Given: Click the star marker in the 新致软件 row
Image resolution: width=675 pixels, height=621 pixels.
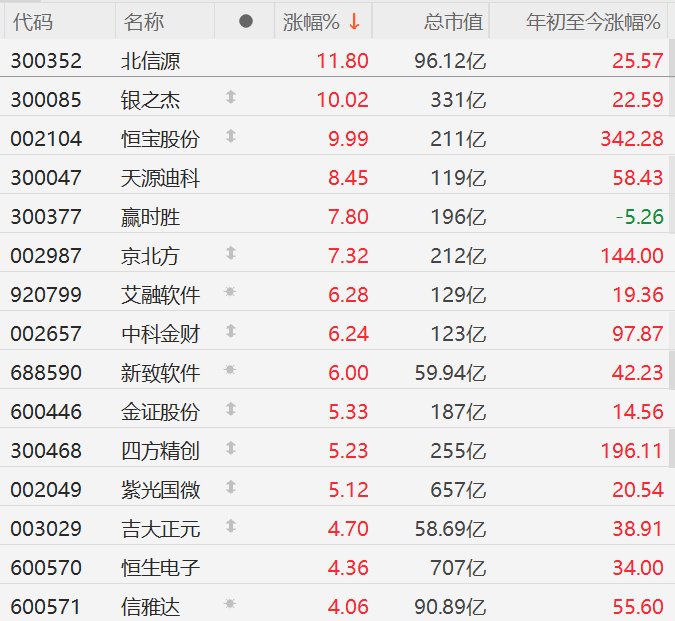Looking at the screenshot, I should [x=230, y=370].
